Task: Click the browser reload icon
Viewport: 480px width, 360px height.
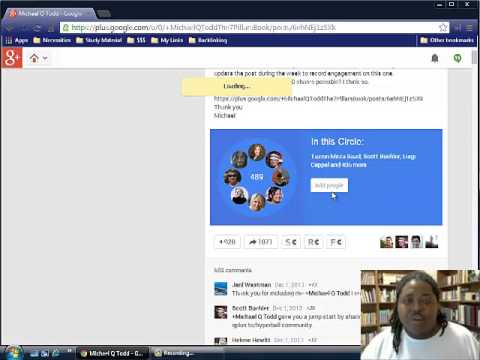Action: pos(37,28)
